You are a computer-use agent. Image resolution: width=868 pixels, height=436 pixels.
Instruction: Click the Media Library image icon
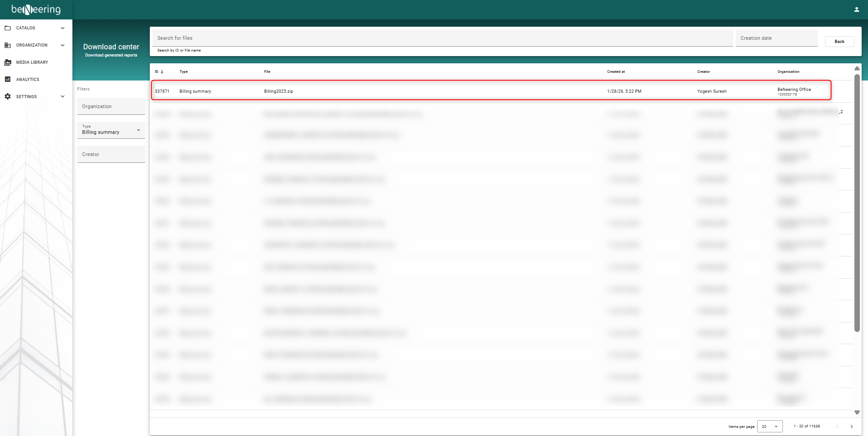8,62
